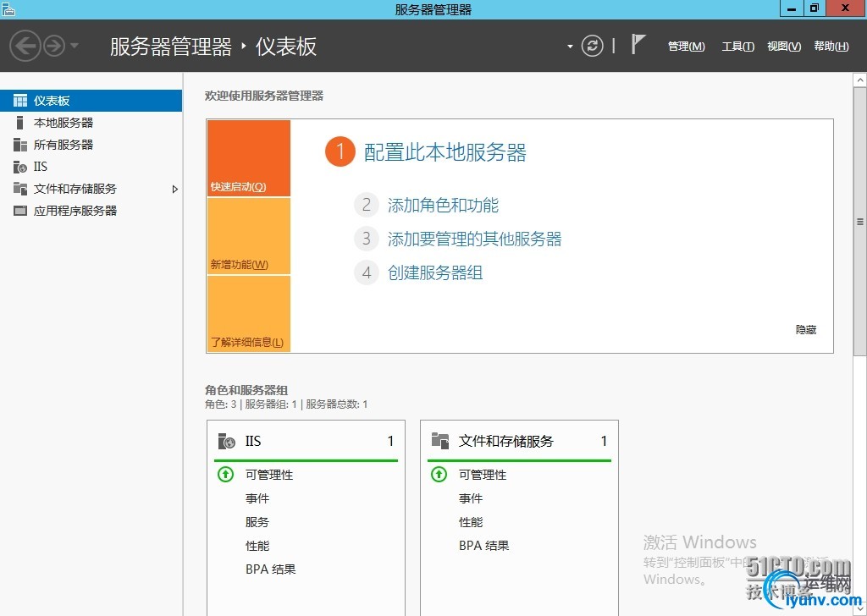Click the 欢迎使用服务器管理器 heading
Image resolution: width=867 pixels, height=616 pixels.
point(264,96)
